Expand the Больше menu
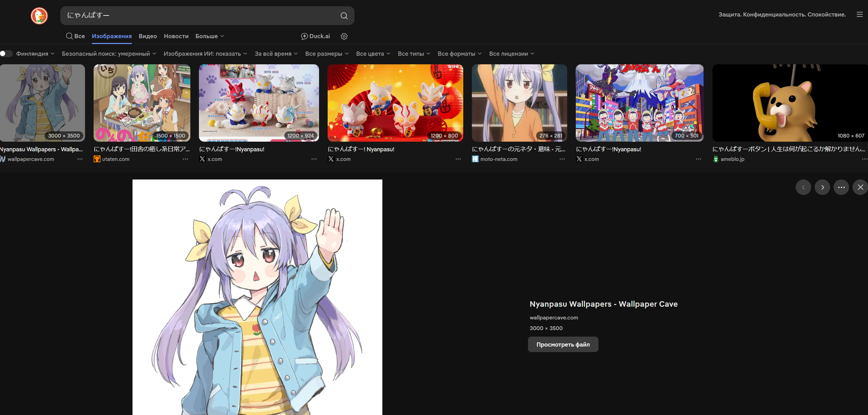Image resolution: width=868 pixels, height=415 pixels. (210, 36)
